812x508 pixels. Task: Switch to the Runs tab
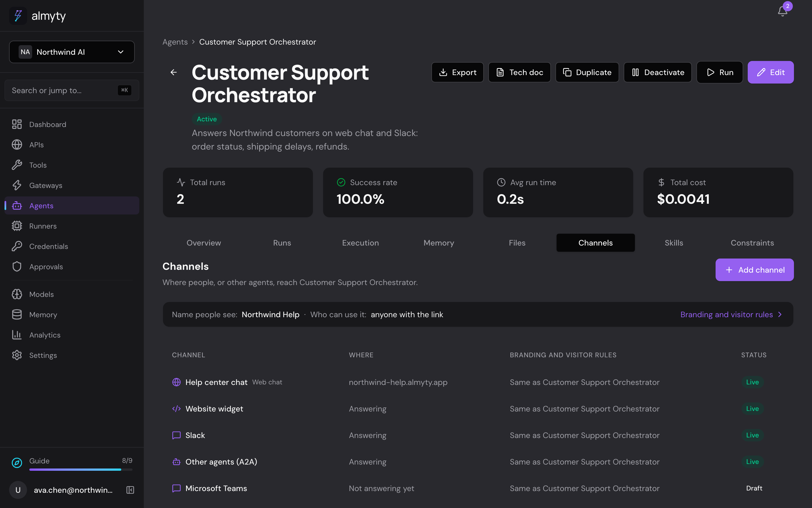point(282,243)
